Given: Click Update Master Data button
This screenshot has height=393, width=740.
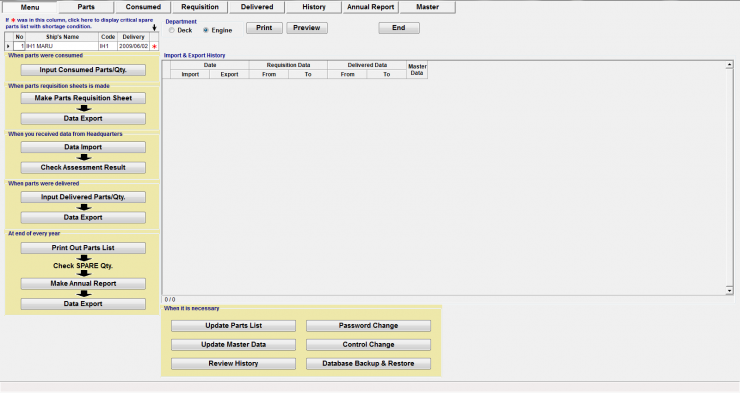Looking at the screenshot, I should tap(234, 345).
